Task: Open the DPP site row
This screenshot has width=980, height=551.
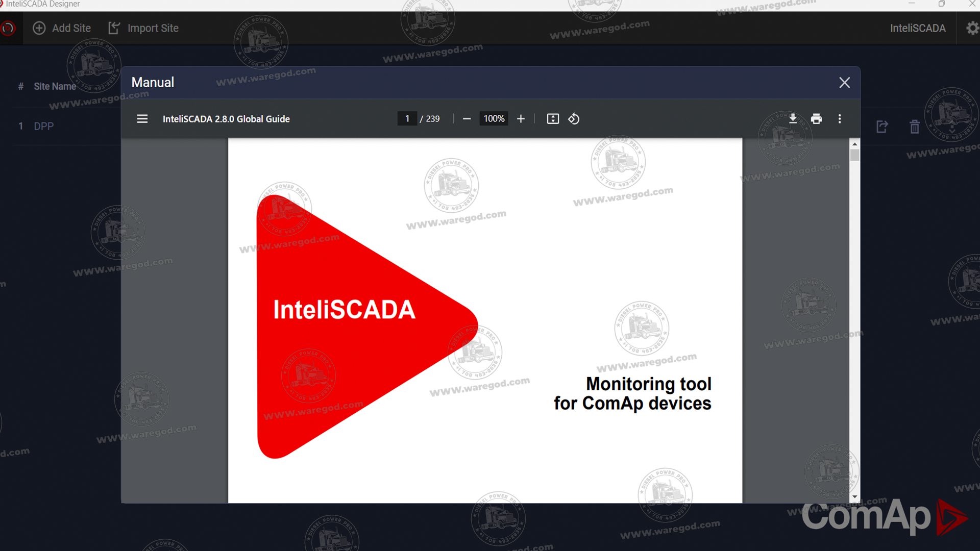Action: point(44,126)
